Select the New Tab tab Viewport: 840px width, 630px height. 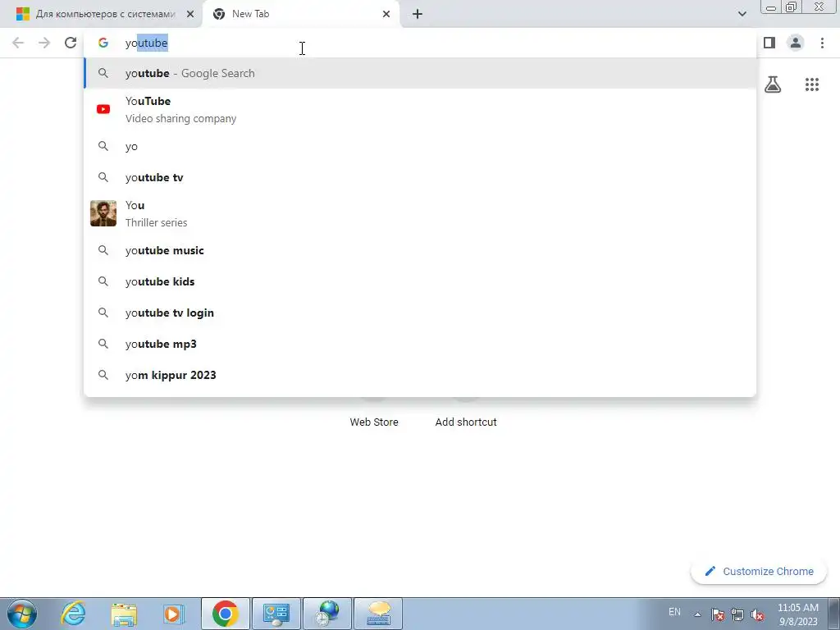[x=301, y=14]
